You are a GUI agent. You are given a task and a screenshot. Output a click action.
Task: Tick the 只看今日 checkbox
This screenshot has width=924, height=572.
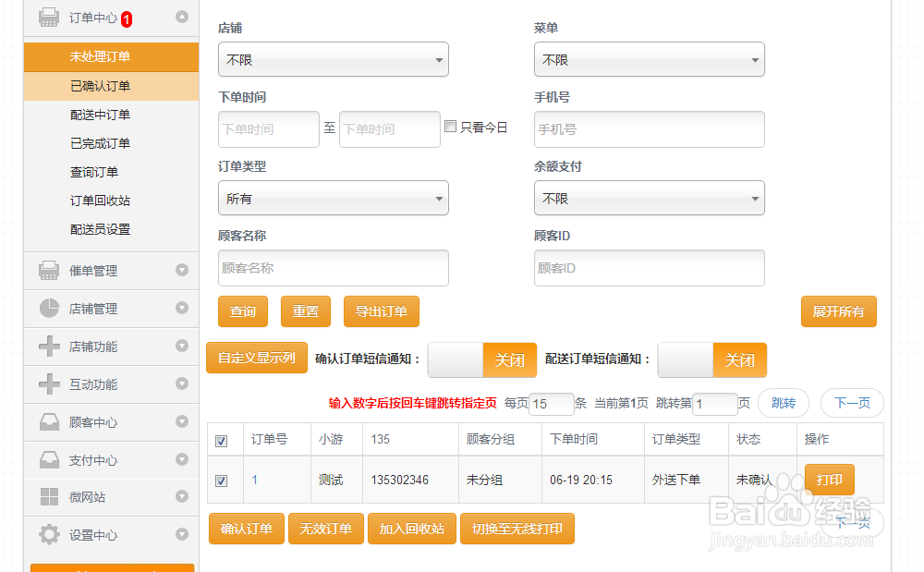[450, 126]
